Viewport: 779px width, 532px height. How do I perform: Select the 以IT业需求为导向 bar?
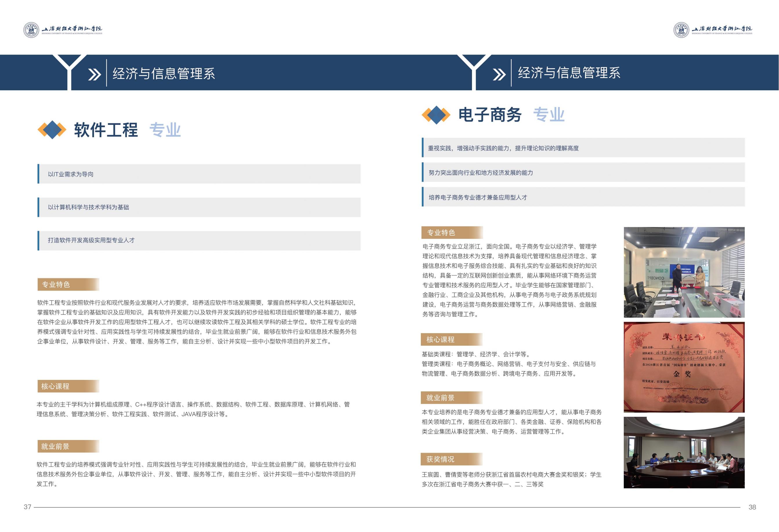[199, 174]
